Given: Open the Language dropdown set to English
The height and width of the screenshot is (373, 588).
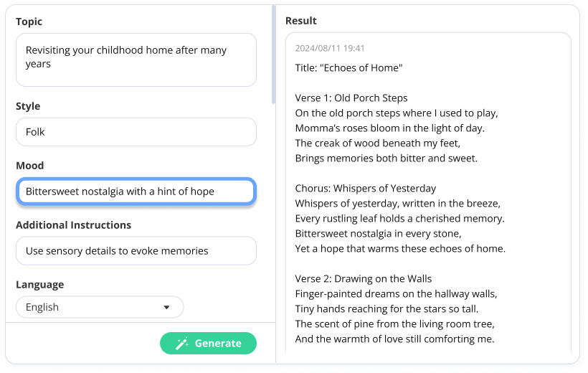Looking at the screenshot, I should (100, 307).
